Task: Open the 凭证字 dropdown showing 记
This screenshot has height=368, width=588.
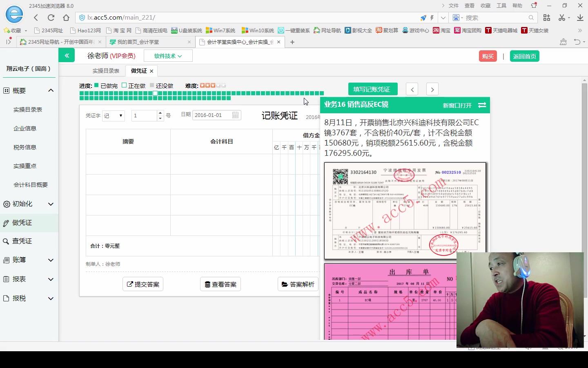Action: pos(113,116)
